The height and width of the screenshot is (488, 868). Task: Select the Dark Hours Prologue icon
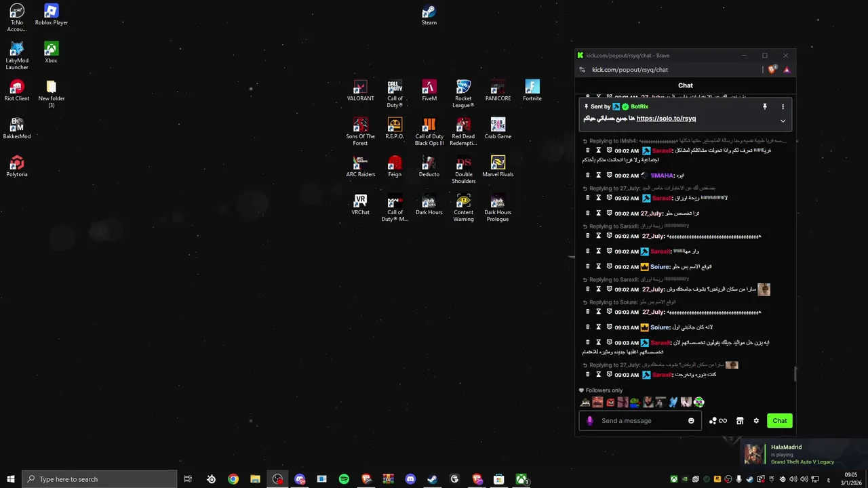point(498,207)
